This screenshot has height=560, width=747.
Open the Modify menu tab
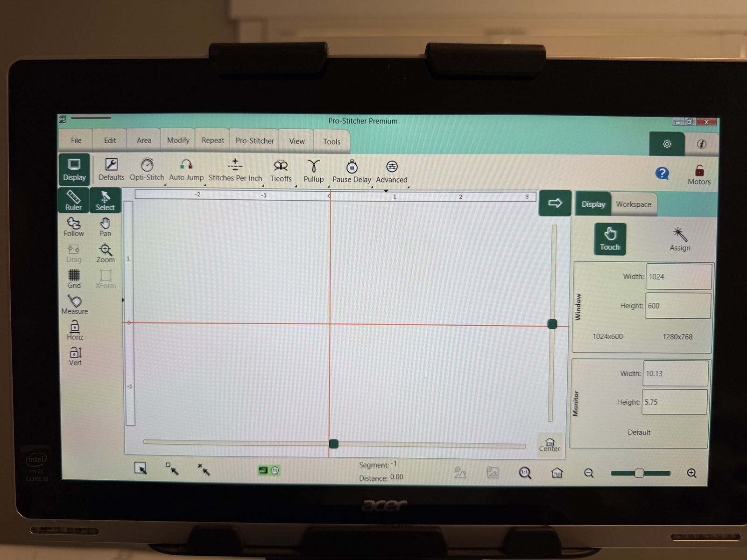point(178,140)
